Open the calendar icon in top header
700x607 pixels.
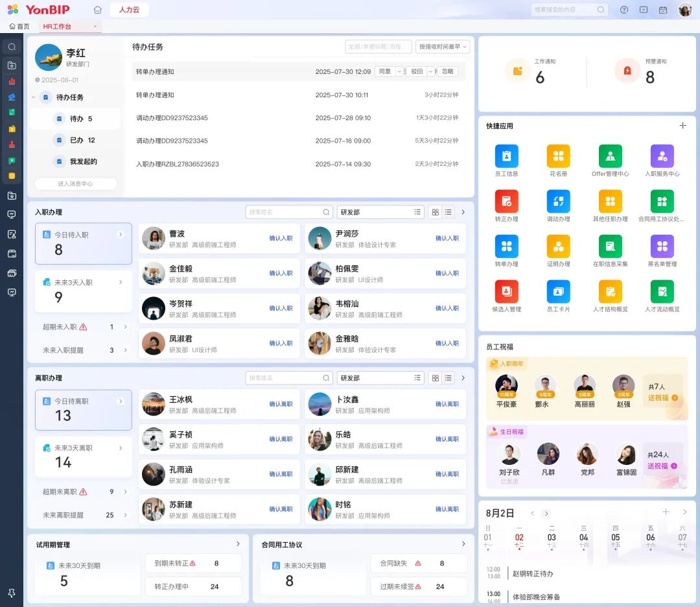click(662, 10)
